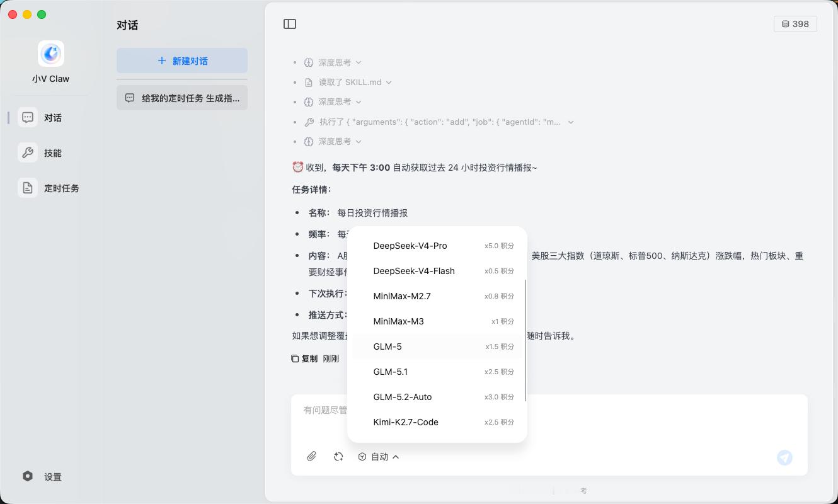Select DeepSeek-V4-Pro model
The height and width of the screenshot is (504, 838).
(437, 246)
